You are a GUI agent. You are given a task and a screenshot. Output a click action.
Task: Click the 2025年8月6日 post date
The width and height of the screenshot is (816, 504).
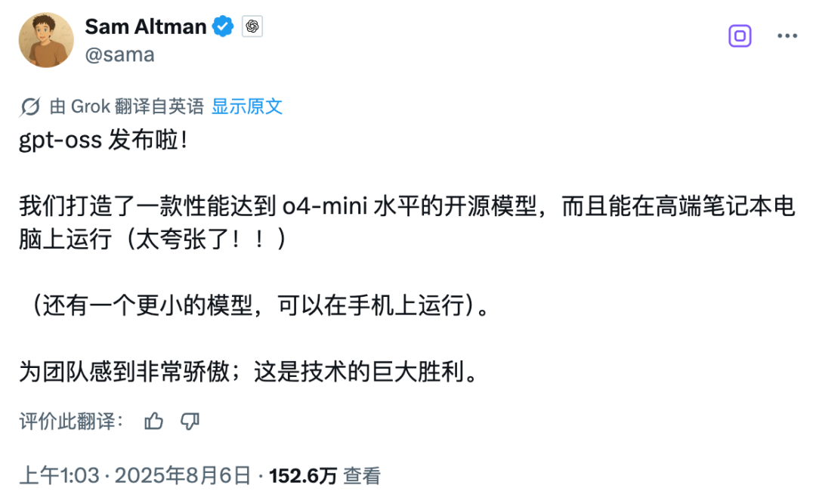pos(183,475)
